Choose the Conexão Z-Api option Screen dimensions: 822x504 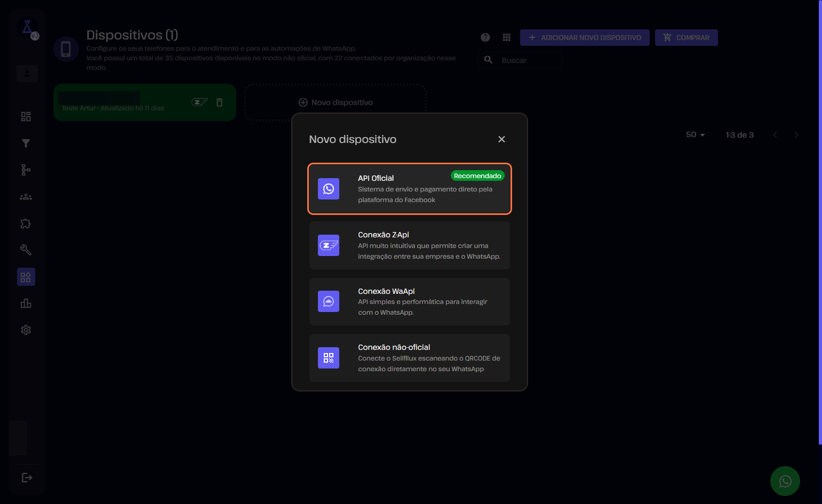point(410,245)
